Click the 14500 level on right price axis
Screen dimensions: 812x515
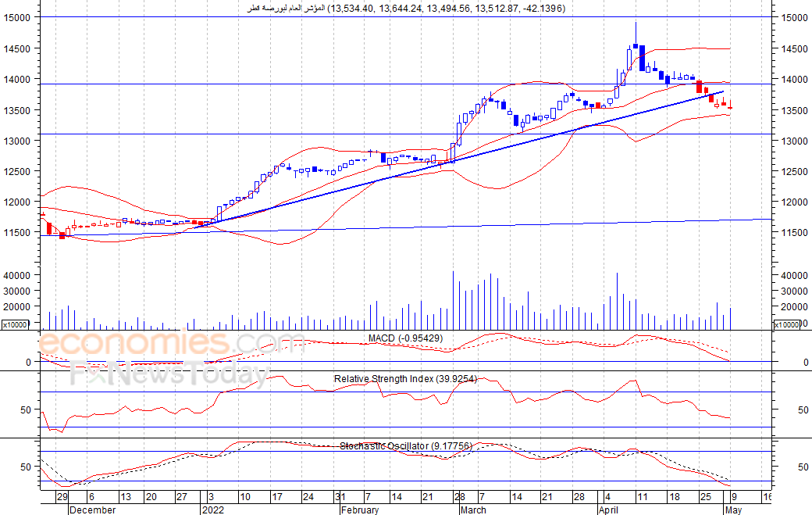point(794,48)
